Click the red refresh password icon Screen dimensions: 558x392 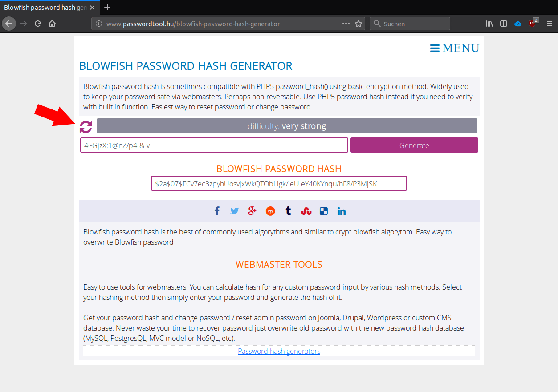(85, 126)
